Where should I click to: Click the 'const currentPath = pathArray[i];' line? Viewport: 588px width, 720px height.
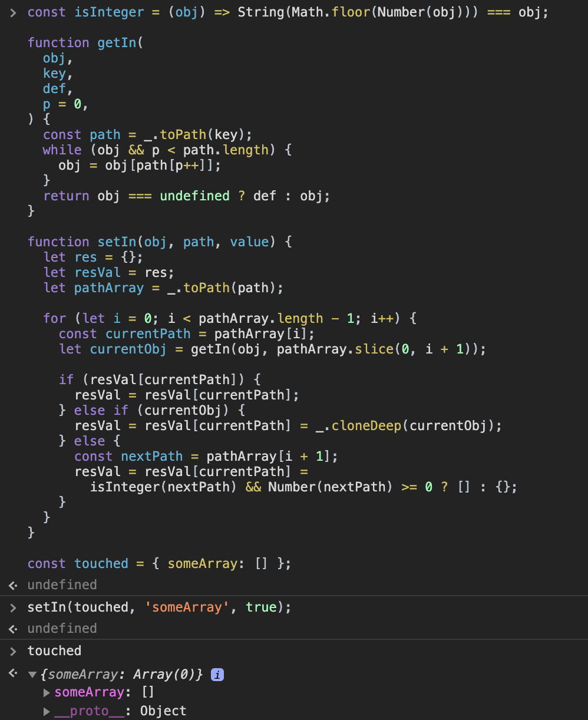[187, 333]
